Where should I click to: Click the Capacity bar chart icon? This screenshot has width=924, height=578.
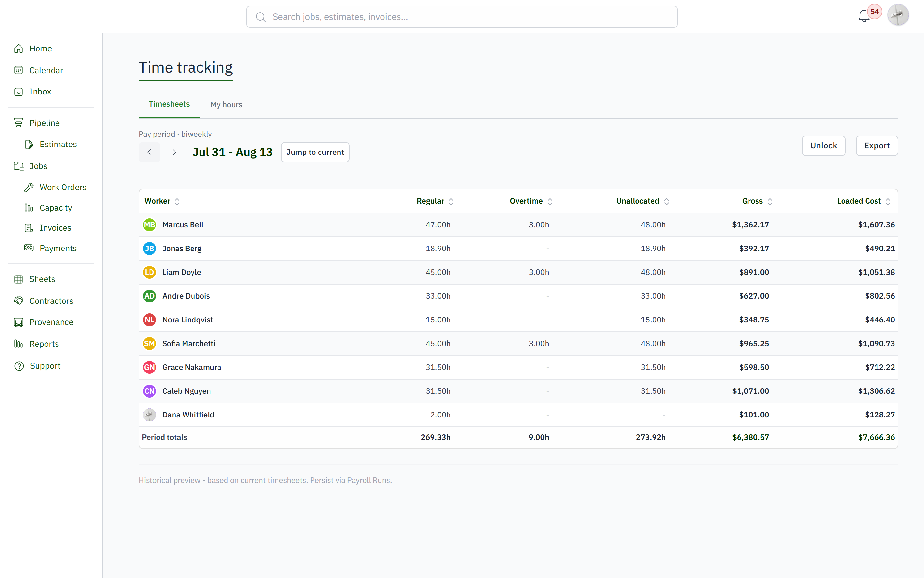coord(29,208)
